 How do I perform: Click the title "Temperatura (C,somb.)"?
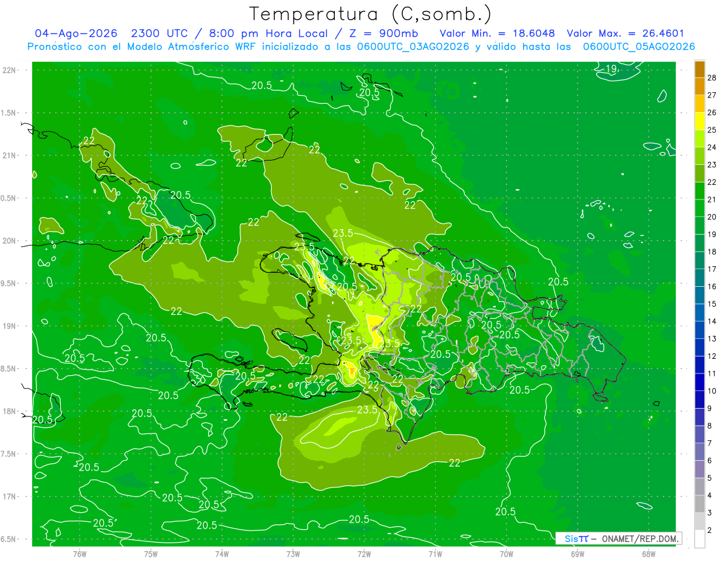(371, 14)
